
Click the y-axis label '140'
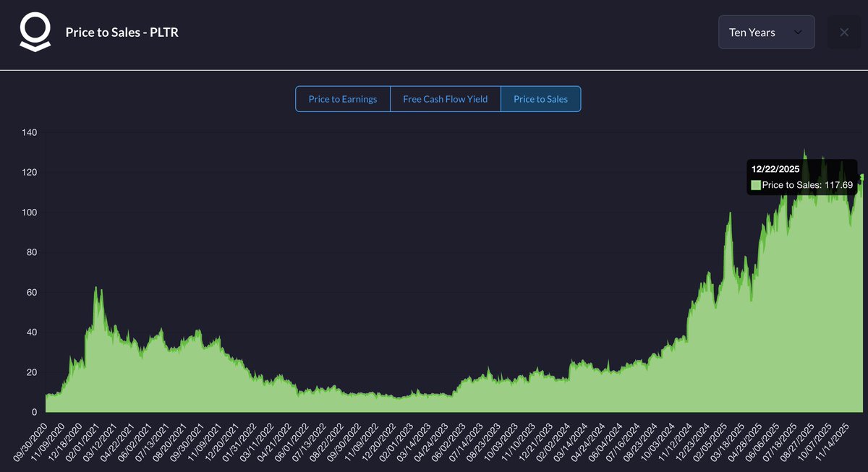[x=30, y=133]
